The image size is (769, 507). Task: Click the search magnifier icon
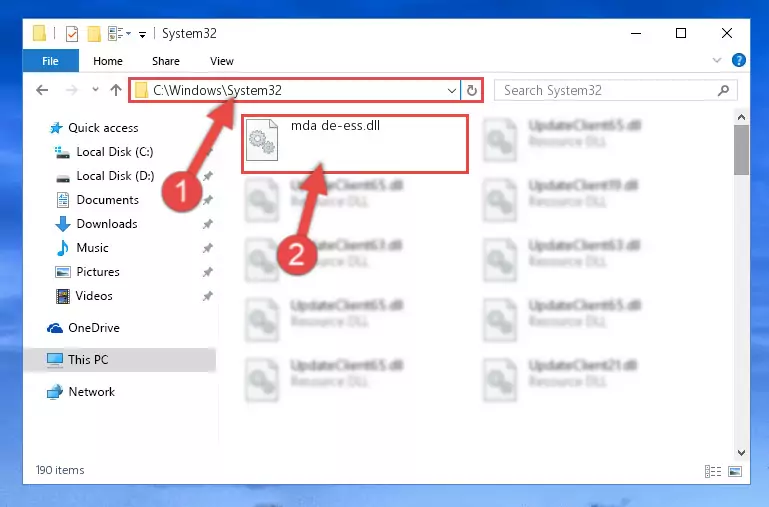723,90
